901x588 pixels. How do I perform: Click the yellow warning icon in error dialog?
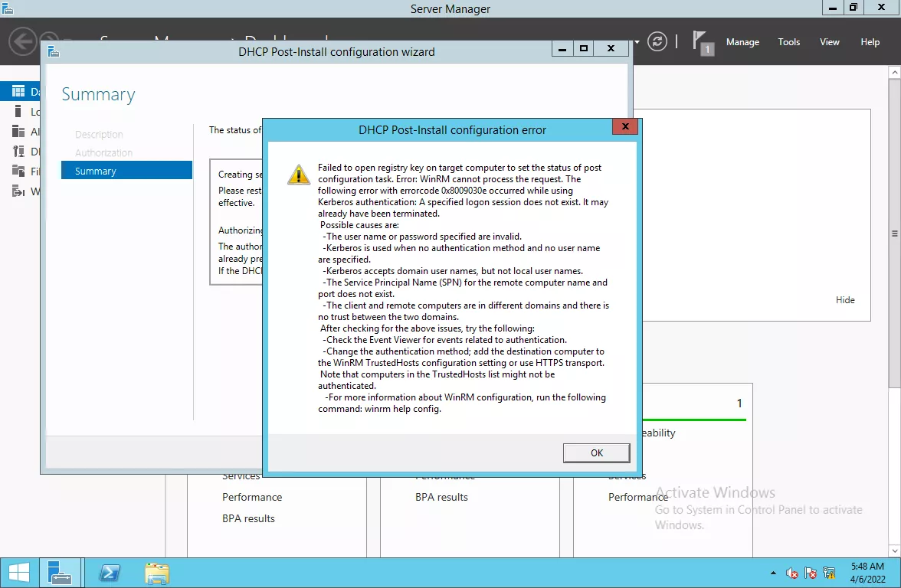tap(299, 175)
